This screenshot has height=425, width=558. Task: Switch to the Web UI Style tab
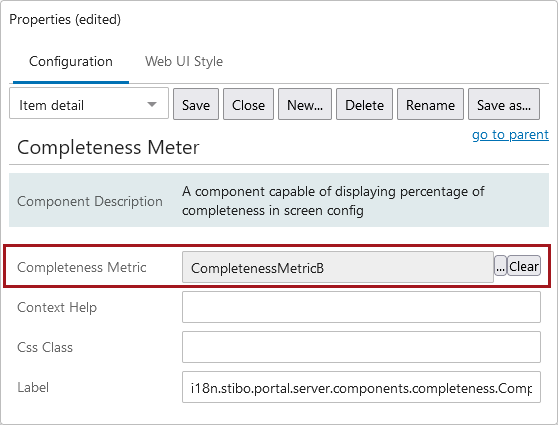(x=184, y=61)
